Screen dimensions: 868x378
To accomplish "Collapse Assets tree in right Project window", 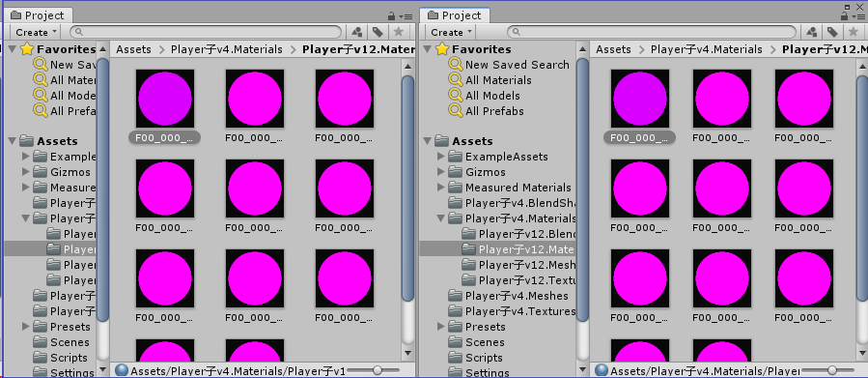I will point(429,141).
